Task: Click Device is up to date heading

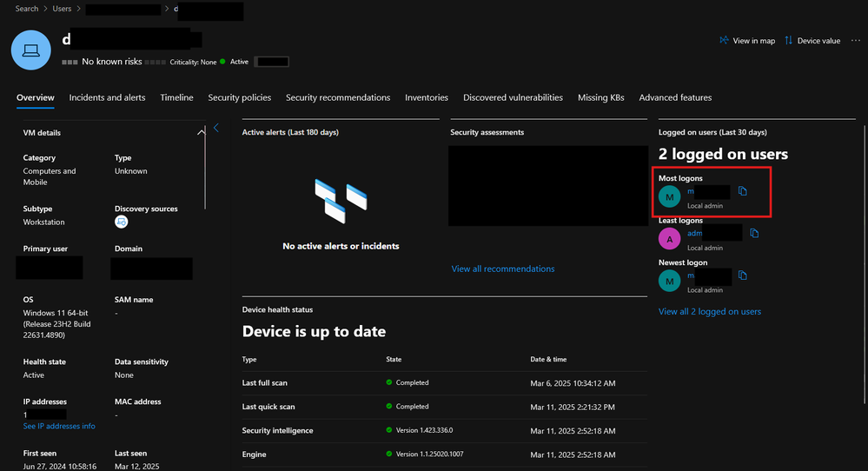Action: (314, 331)
